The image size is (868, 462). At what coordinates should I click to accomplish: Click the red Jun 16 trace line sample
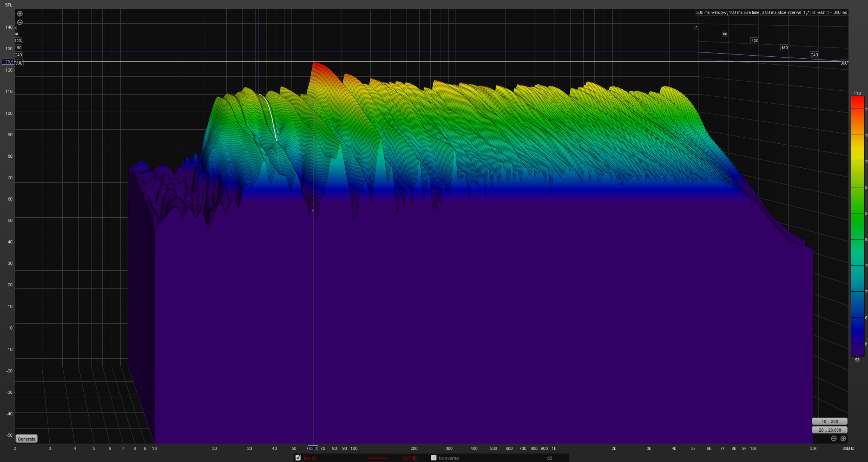[377, 458]
